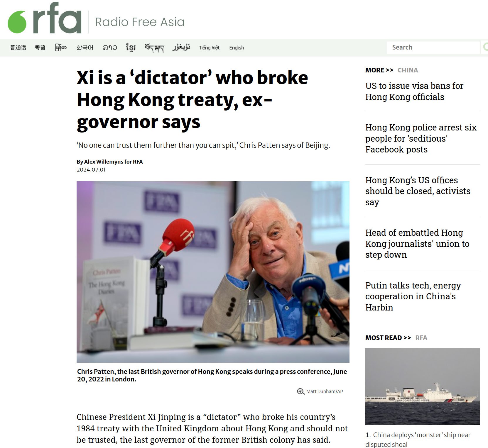488x448 pixels.
Task: Click the RFA green logo
Action: tap(45, 18)
